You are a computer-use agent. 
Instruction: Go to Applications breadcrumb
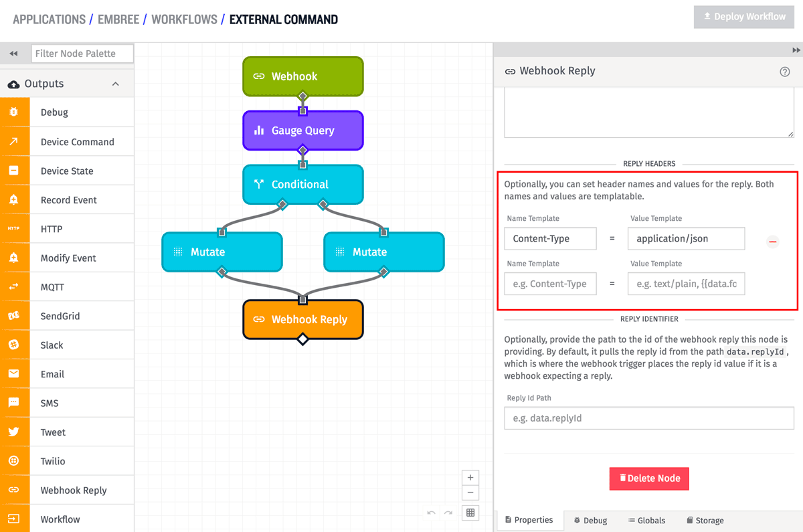49,19
